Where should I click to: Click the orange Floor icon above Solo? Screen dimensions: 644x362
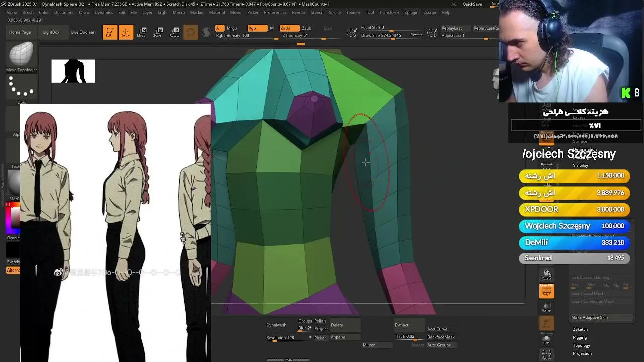pos(546,323)
